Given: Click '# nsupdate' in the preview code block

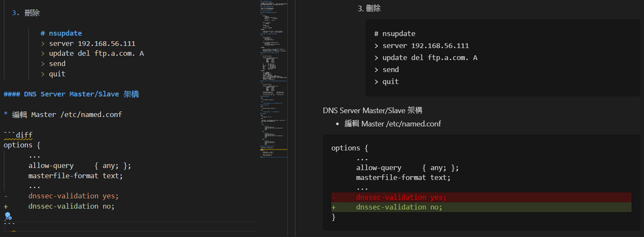Looking at the screenshot, I should pos(395,34).
